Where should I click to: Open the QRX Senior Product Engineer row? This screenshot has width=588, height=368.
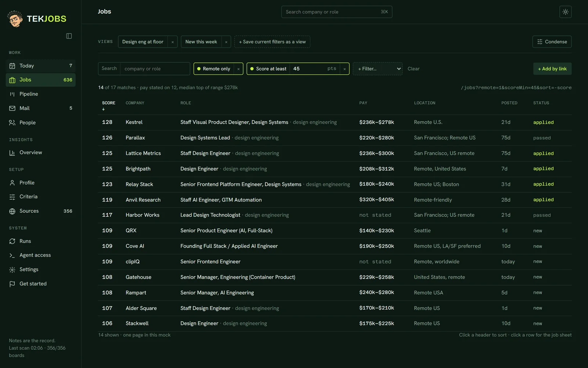click(335, 231)
